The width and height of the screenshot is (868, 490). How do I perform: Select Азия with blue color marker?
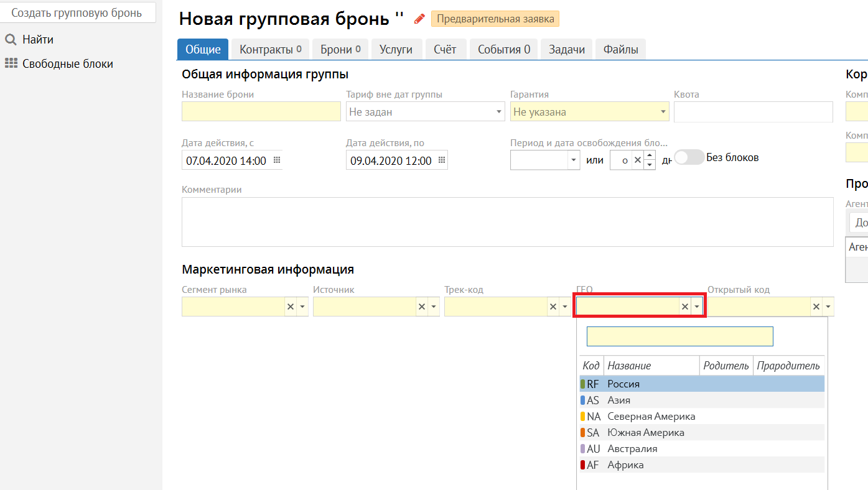618,400
